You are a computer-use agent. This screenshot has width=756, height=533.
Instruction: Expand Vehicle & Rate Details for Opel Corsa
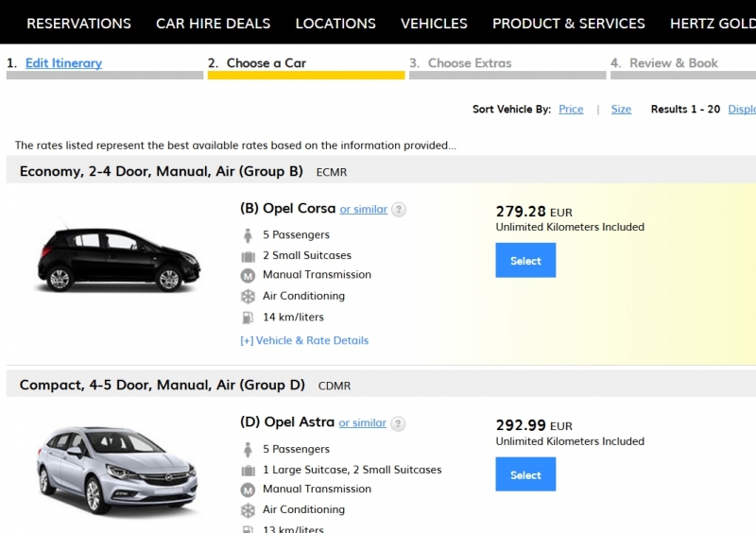[304, 340]
